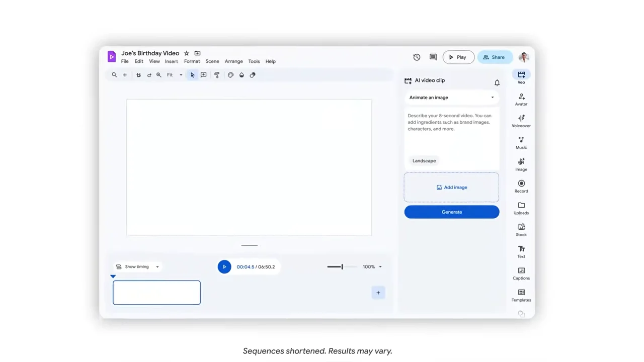Open the Veo panel in sidebar

(x=521, y=77)
